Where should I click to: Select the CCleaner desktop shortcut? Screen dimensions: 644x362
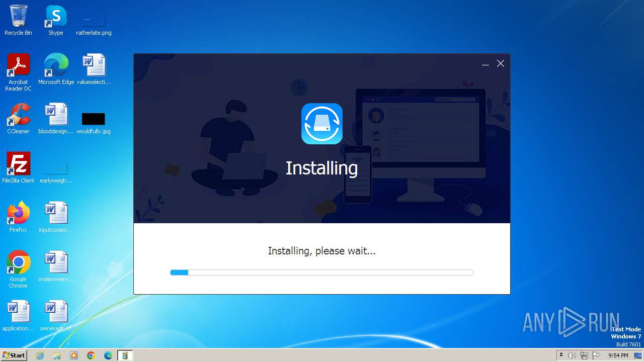click(18, 119)
